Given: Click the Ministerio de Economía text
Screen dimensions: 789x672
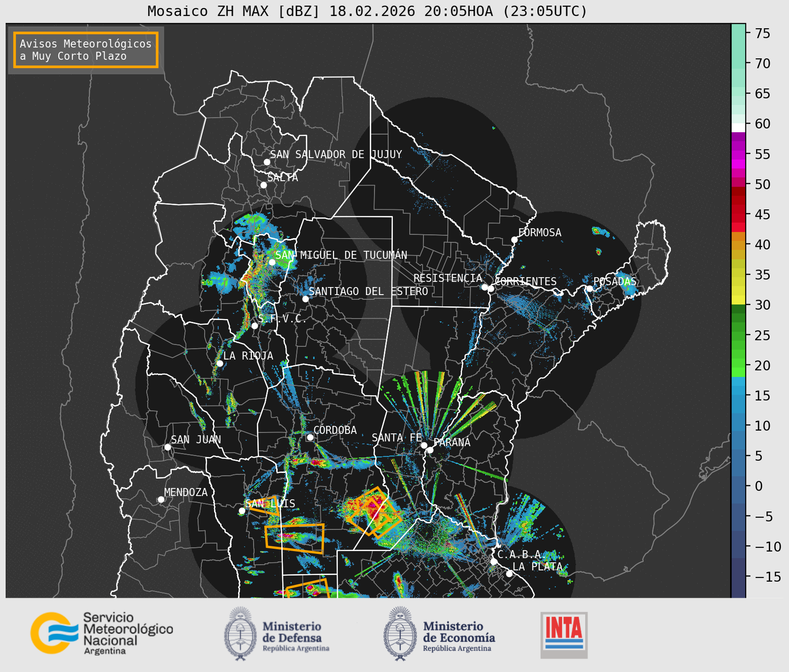Looking at the screenshot, I should [x=459, y=637].
